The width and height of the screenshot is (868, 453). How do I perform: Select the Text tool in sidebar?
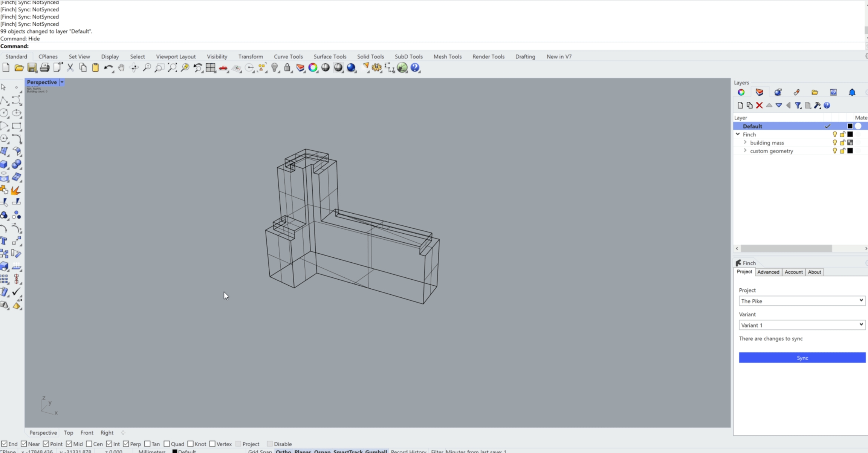click(4, 241)
